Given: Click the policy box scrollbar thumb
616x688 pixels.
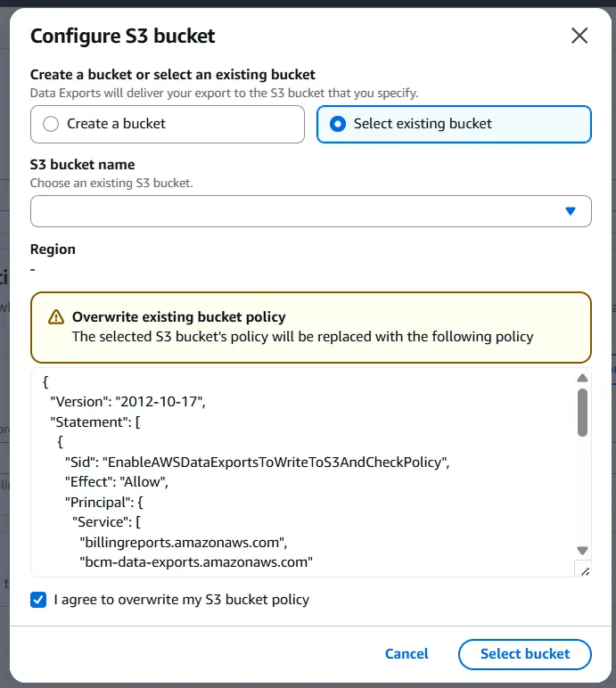Looking at the screenshot, I should click(x=582, y=413).
